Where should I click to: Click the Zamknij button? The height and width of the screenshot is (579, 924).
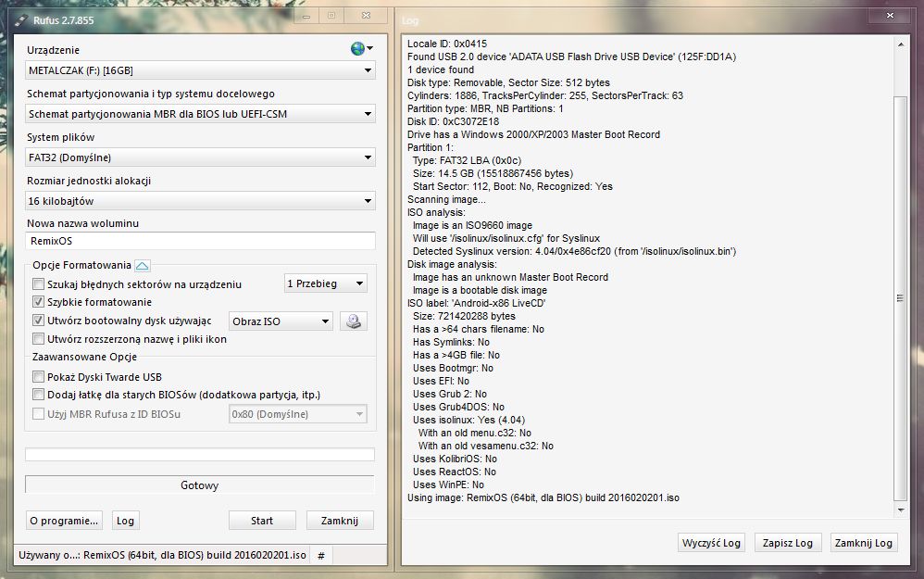click(340, 521)
